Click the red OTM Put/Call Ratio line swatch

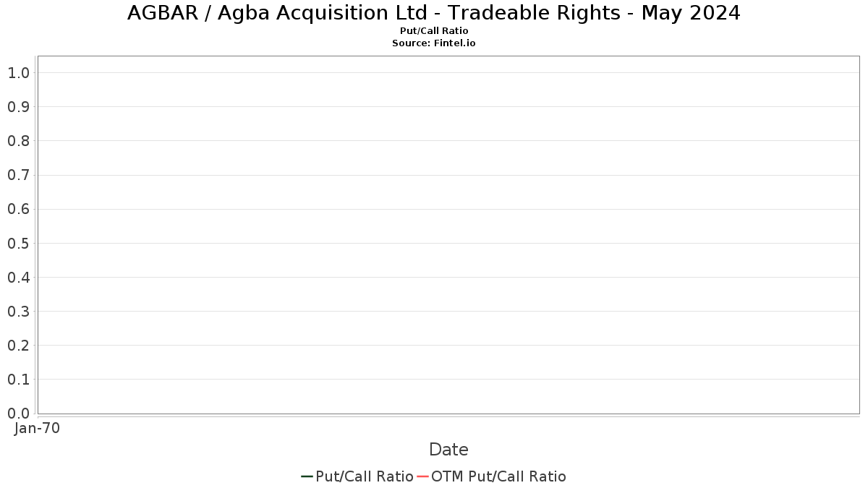[422, 476]
